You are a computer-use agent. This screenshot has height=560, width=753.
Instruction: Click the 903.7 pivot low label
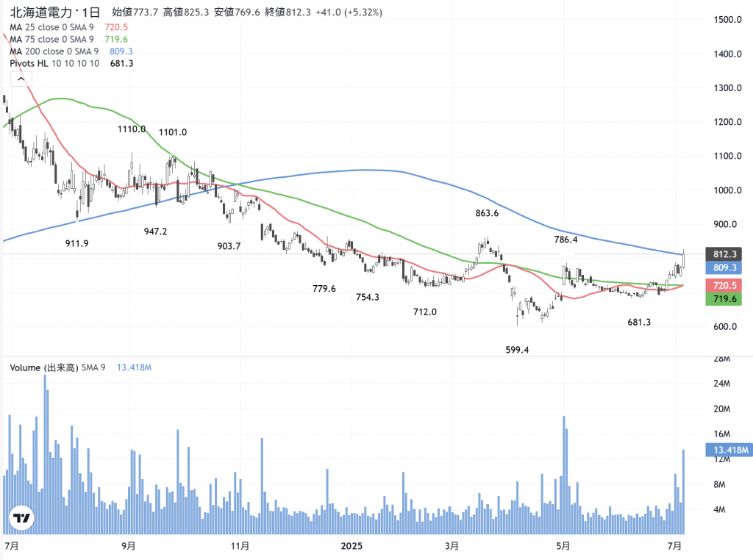click(229, 246)
